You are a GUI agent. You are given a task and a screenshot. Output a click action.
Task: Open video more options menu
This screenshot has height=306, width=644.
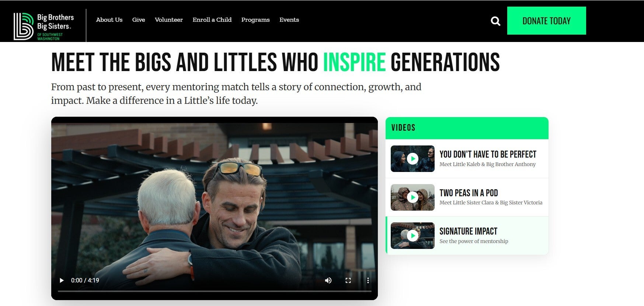tap(368, 280)
